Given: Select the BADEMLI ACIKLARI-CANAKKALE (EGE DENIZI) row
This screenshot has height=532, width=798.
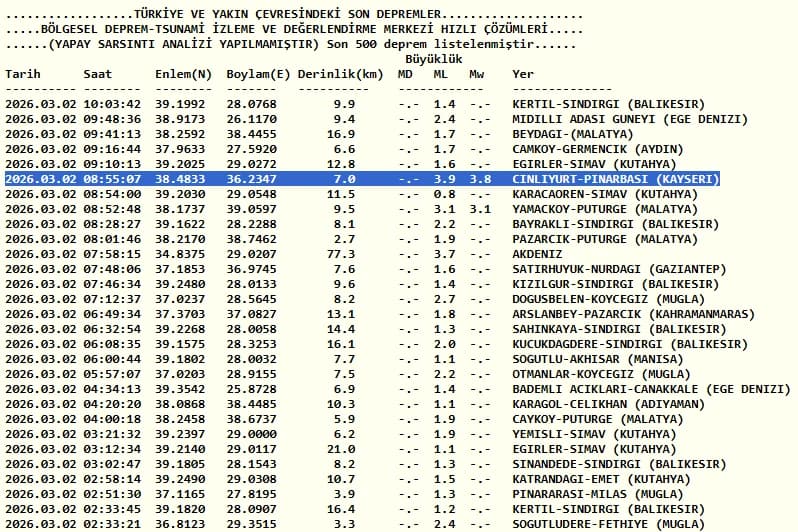Looking at the screenshot, I should coord(398,389).
